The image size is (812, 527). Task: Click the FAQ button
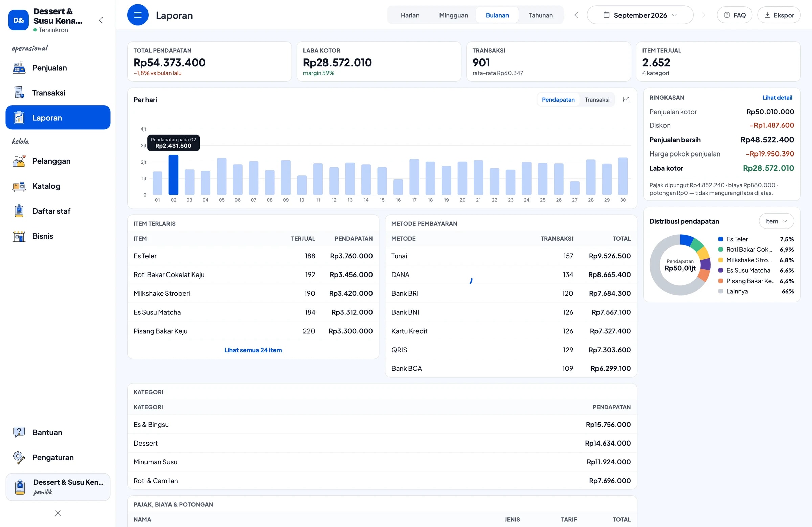735,15
